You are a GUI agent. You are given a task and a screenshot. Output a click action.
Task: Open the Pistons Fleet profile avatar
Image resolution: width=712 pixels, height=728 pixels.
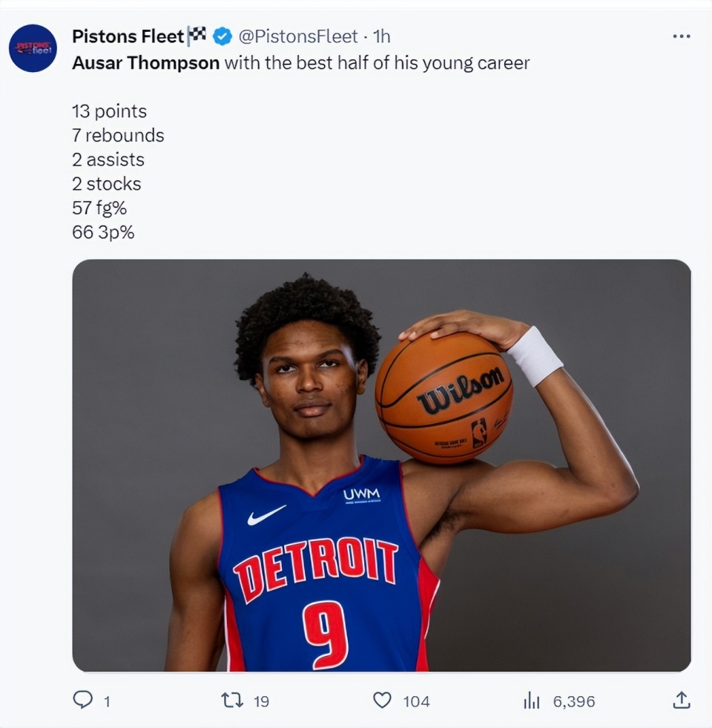coord(33,48)
